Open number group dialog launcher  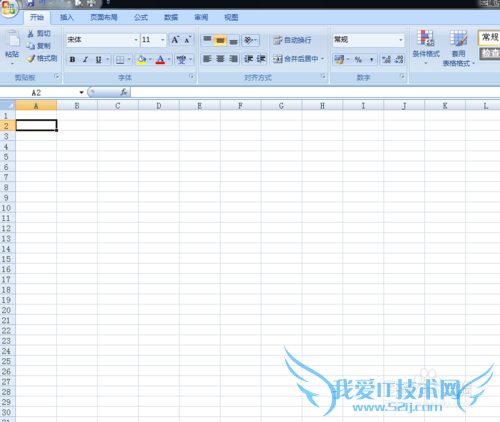pyautogui.click(x=402, y=76)
